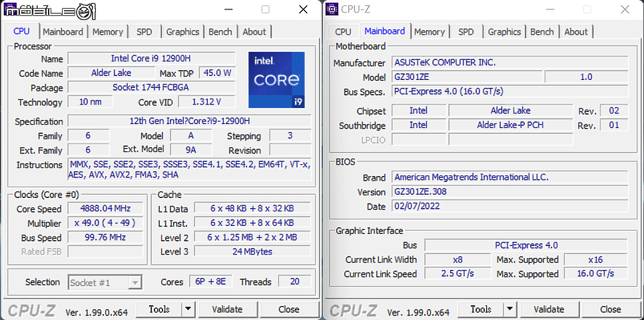
Task: Click Validate button in left window
Action: [227, 309]
